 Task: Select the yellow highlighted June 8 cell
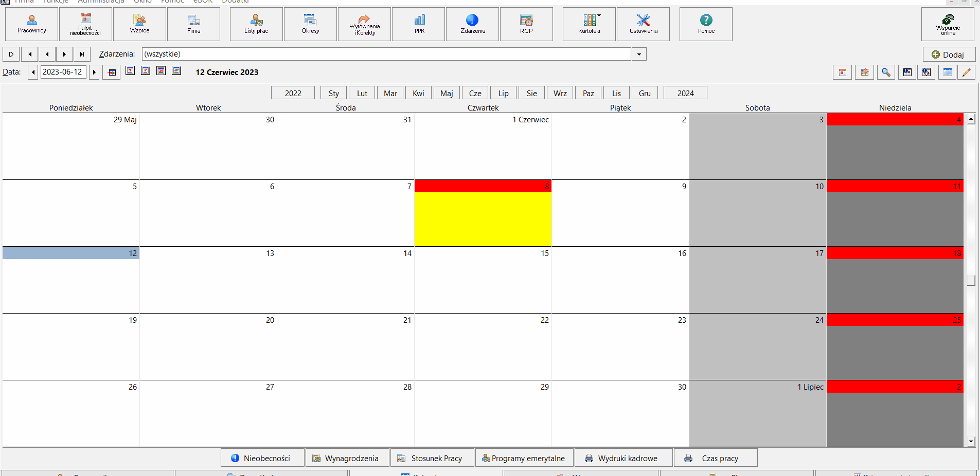point(483,219)
